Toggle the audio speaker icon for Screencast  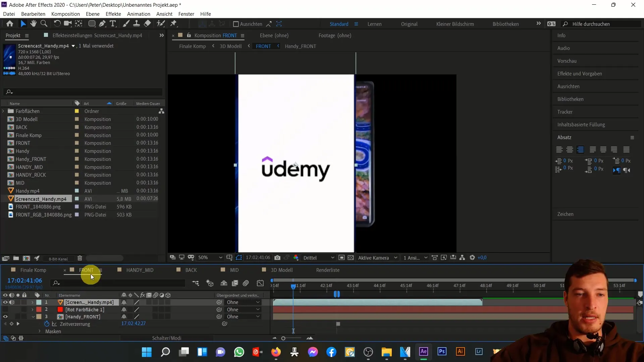(x=12, y=302)
